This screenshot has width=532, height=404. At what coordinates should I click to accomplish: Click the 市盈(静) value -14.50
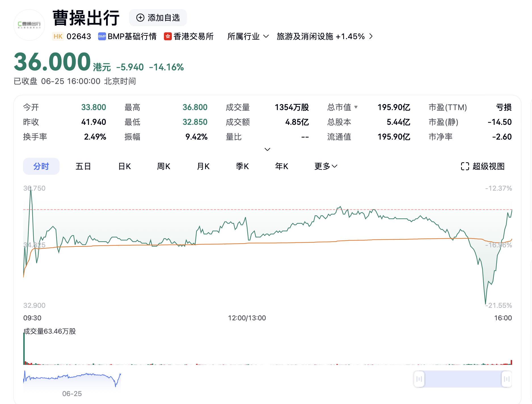(x=500, y=122)
